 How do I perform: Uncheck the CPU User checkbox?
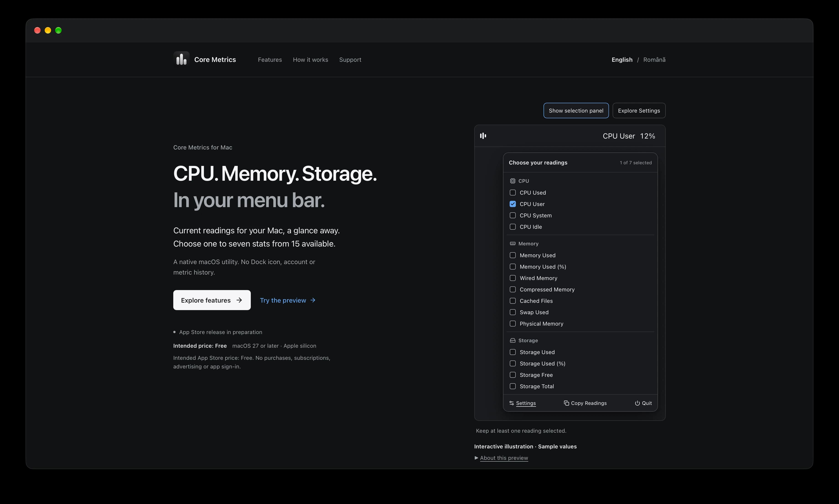[513, 204]
